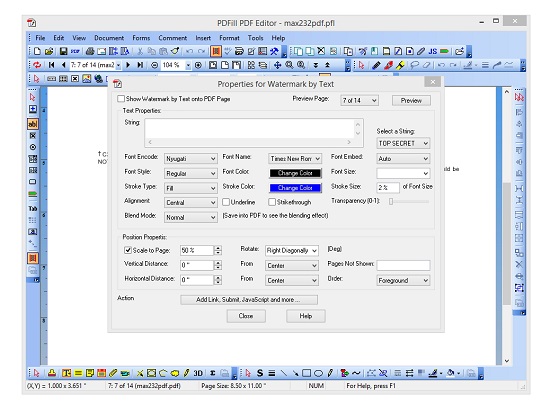The height and width of the screenshot is (414, 550).
Task: Open the Font Embed dropdown
Action: point(403,159)
